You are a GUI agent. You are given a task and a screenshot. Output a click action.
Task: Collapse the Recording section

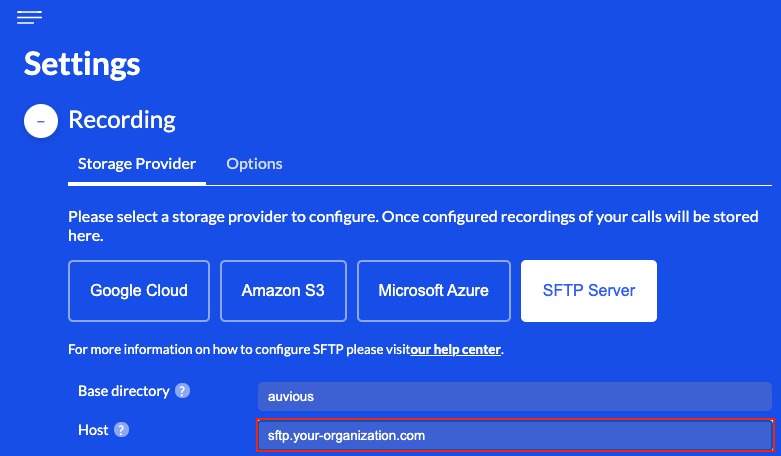pos(40,120)
